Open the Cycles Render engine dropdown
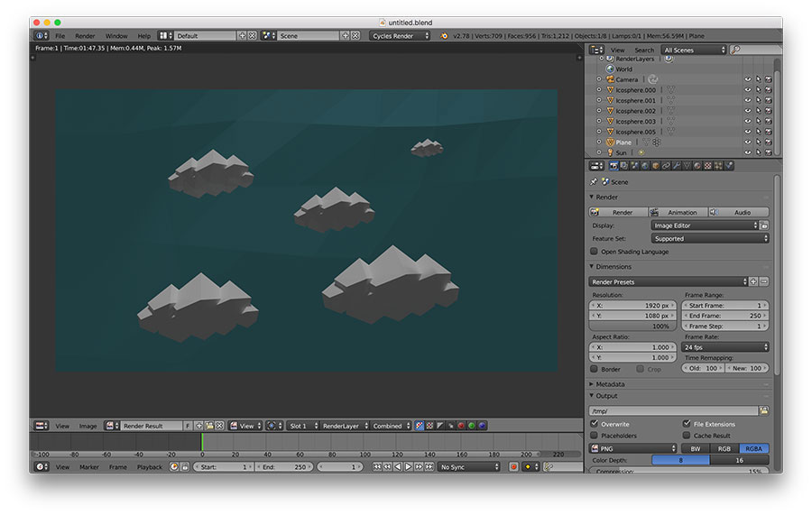This screenshot has height=515, width=812. click(400, 36)
